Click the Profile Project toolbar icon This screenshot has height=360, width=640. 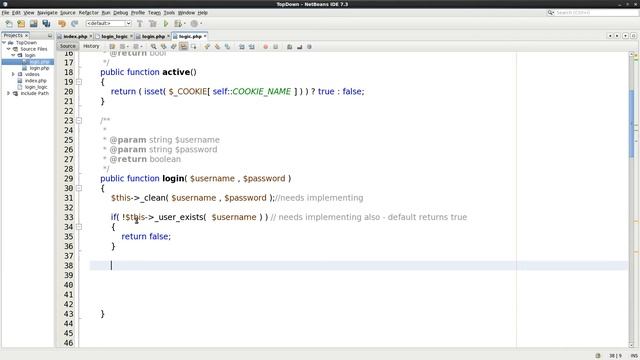(x=194, y=24)
